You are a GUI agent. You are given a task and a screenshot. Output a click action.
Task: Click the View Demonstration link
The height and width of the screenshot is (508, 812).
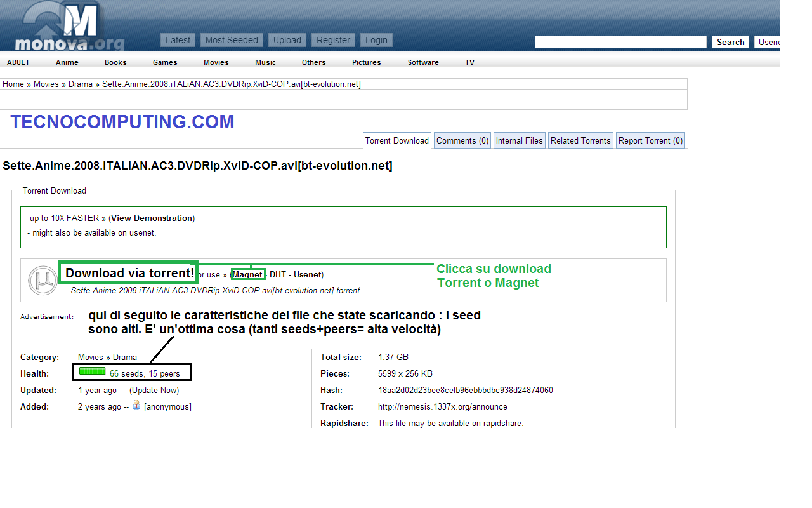pyautogui.click(x=152, y=218)
